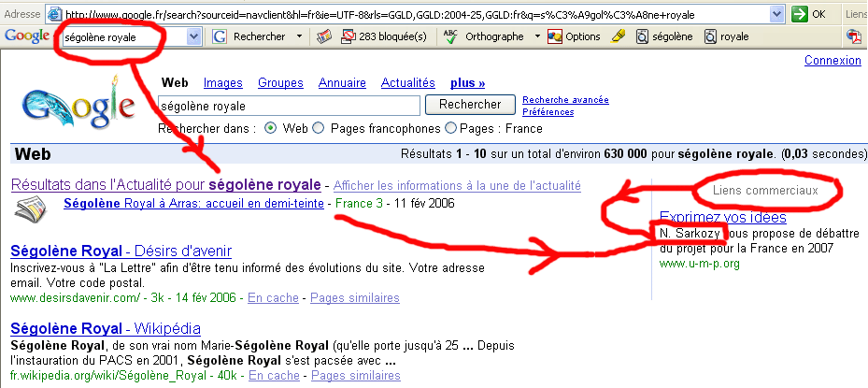Switch to the Images search tab

click(x=222, y=83)
